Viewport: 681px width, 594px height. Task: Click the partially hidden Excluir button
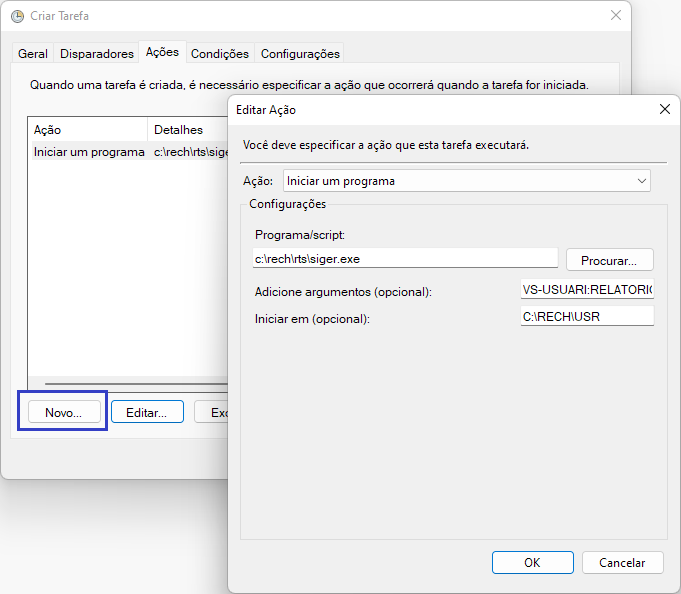211,412
